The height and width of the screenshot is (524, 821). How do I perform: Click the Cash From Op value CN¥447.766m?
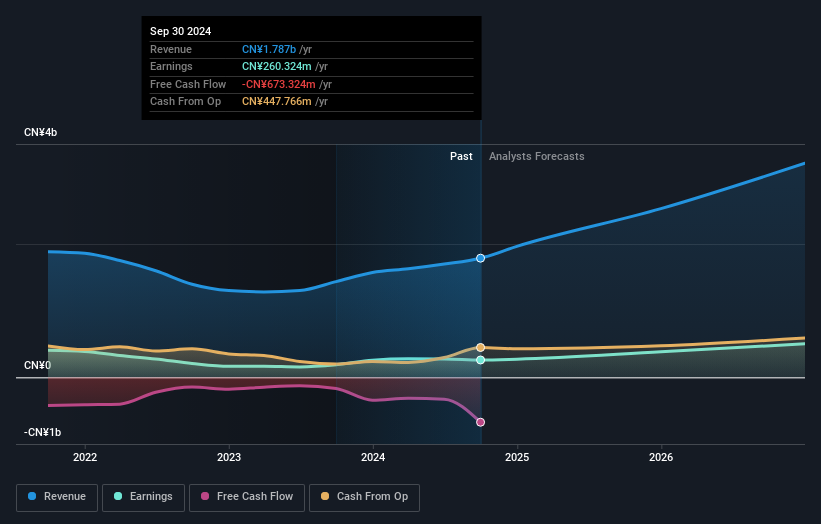(276, 102)
